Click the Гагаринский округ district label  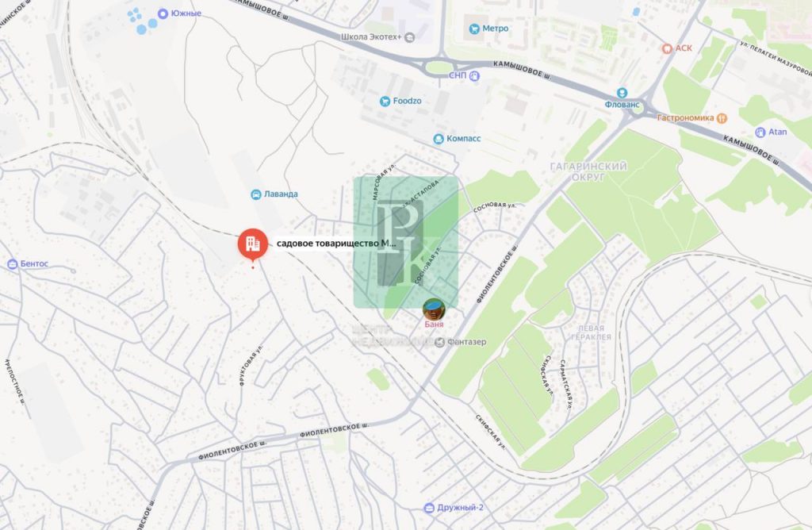tap(588, 171)
